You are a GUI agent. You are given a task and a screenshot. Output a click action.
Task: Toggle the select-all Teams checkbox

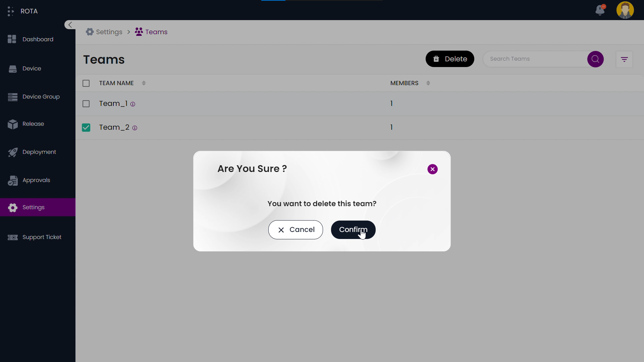(x=86, y=83)
